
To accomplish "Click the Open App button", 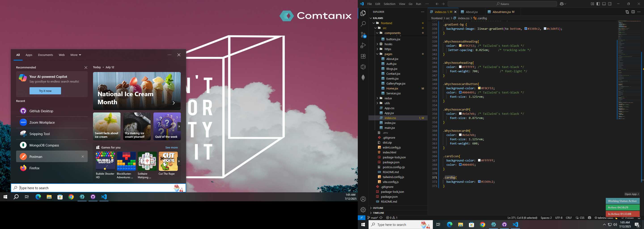I will [632, 194].
